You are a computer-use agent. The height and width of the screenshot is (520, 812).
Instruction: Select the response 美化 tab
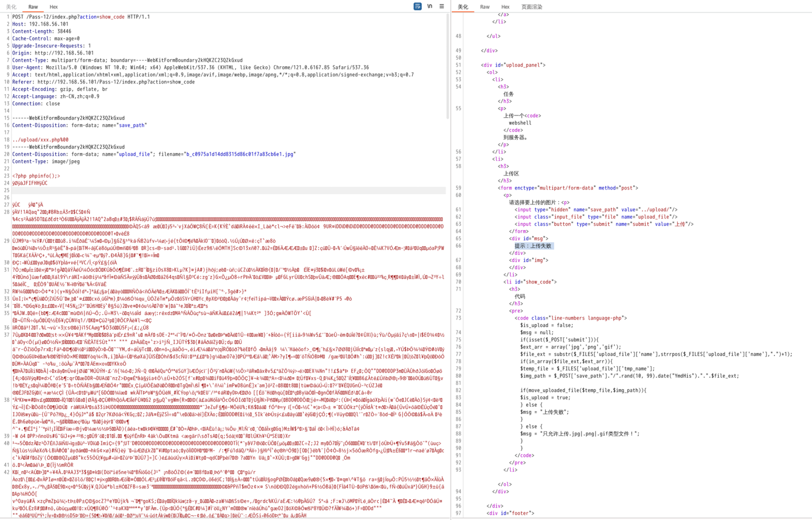pos(463,7)
